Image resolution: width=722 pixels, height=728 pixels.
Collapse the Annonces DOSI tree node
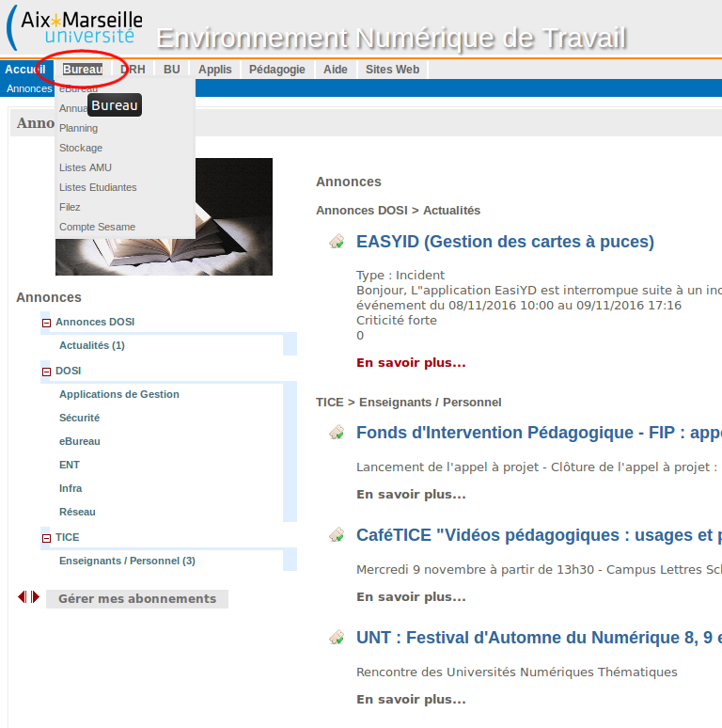click(46, 323)
